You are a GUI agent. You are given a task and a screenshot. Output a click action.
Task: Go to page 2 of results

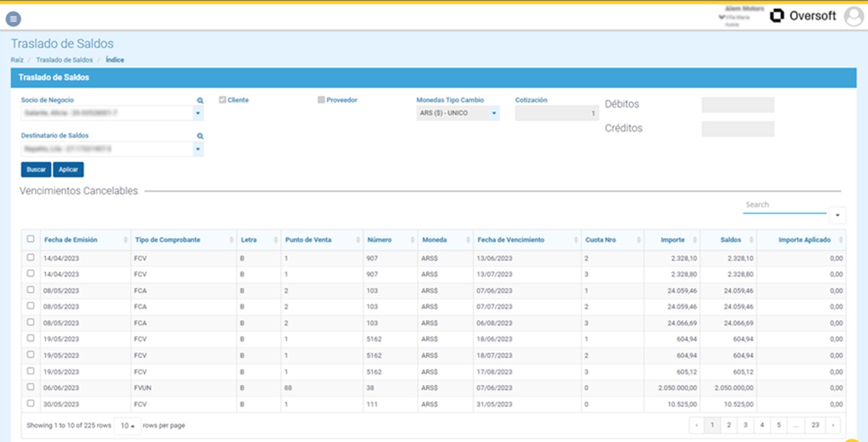pos(729,425)
